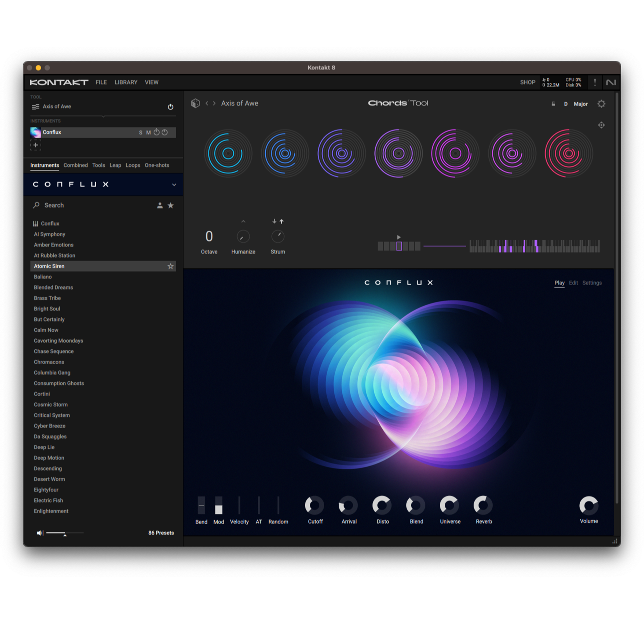The image size is (644, 644).
Task: Go to next chord preset arrow
Action: [x=214, y=103]
